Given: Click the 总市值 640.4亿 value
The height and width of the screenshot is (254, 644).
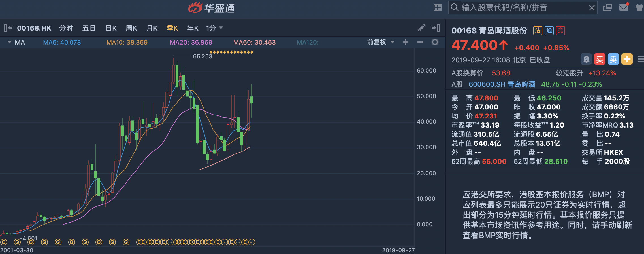Looking at the screenshot, I should point(487,143).
